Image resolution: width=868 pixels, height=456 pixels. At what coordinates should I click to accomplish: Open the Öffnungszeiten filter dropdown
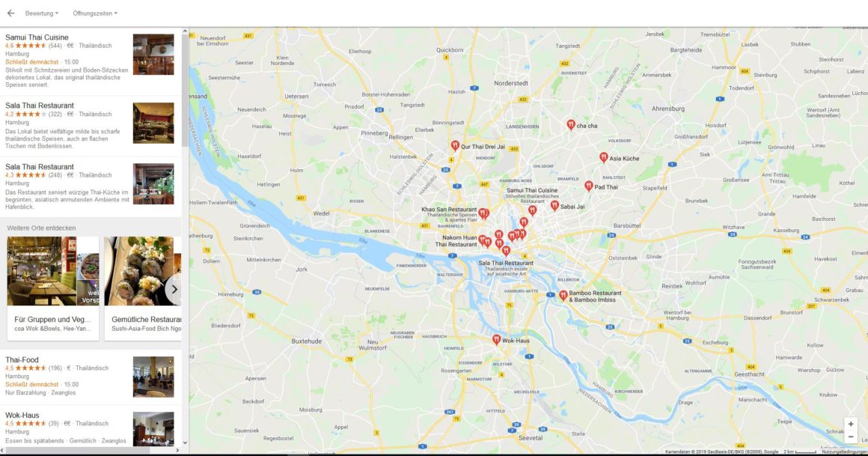click(x=95, y=13)
